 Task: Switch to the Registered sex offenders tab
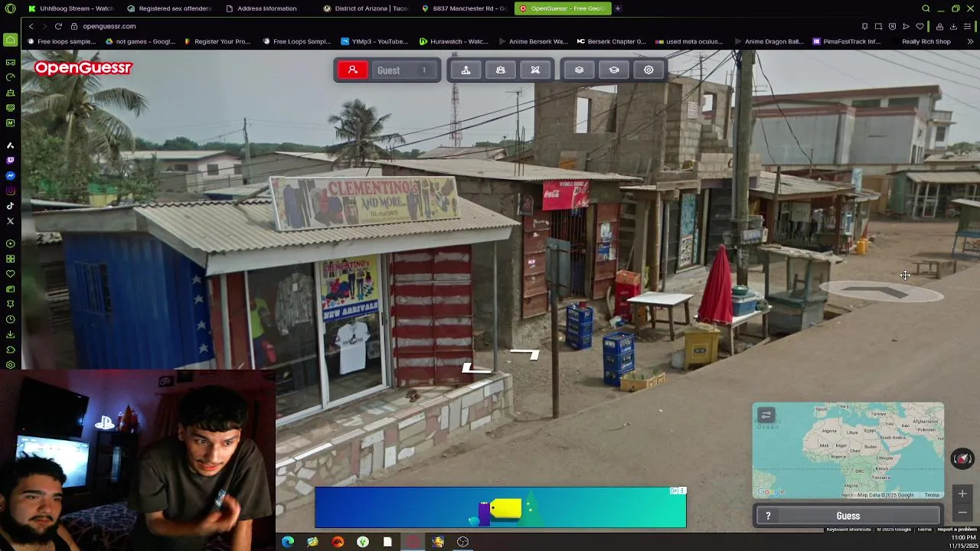(x=168, y=8)
